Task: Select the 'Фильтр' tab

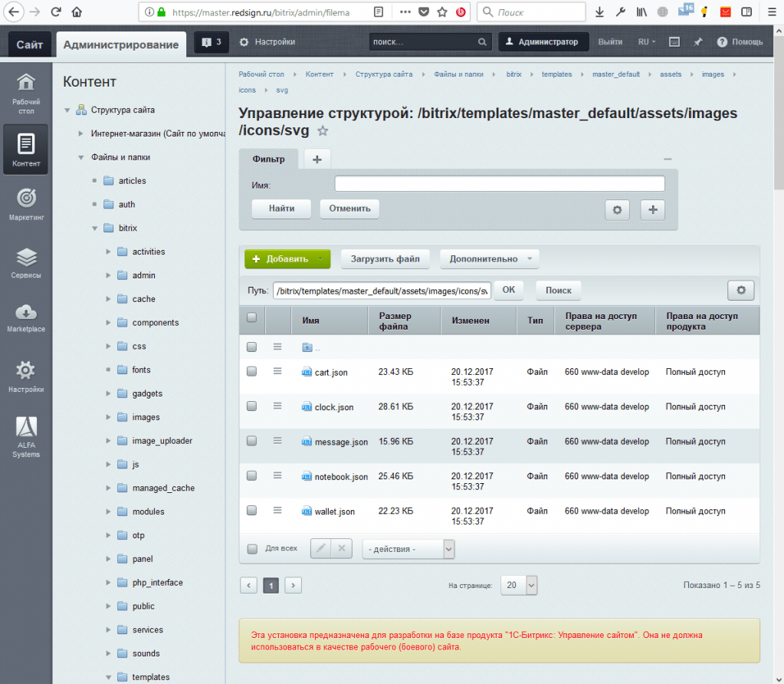Action: pos(269,159)
